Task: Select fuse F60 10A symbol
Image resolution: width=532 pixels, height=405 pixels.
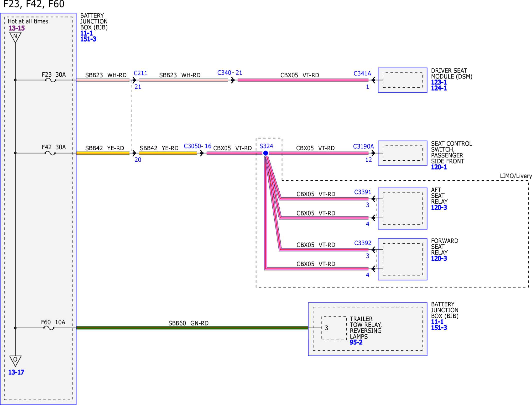Action: [x=49, y=328]
